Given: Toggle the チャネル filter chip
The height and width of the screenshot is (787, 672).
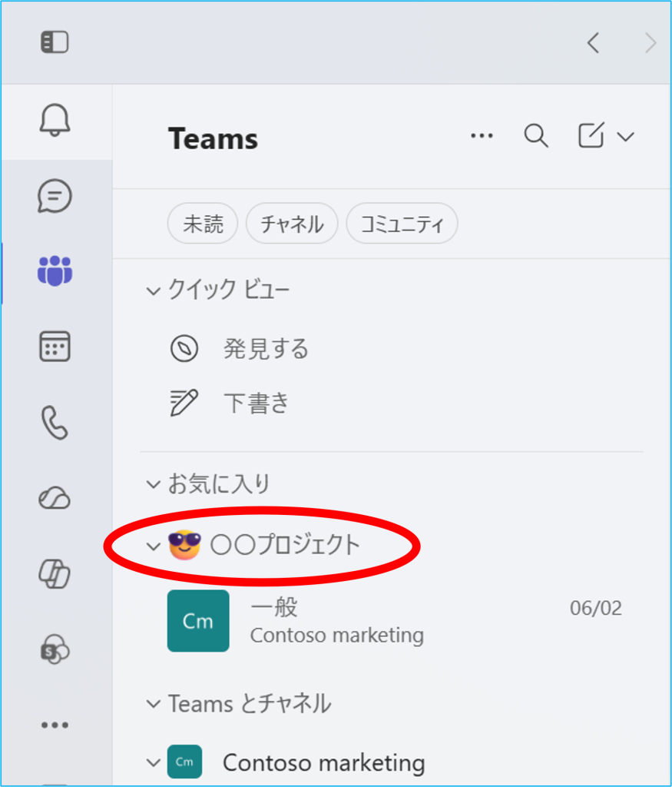Looking at the screenshot, I should pos(292,224).
